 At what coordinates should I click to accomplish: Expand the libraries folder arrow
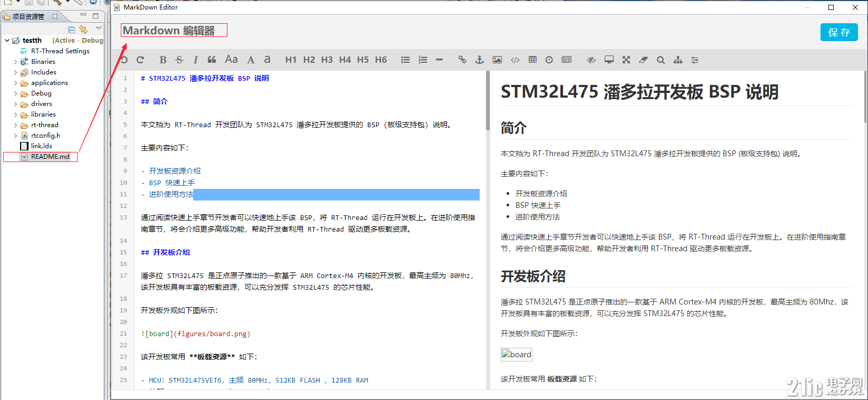pyautogui.click(x=15, y=115)
